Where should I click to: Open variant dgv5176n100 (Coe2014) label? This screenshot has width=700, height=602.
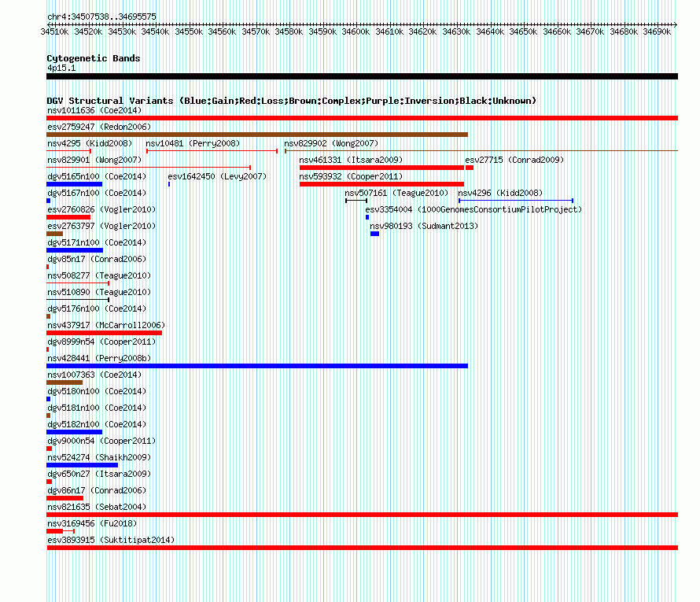97,308
